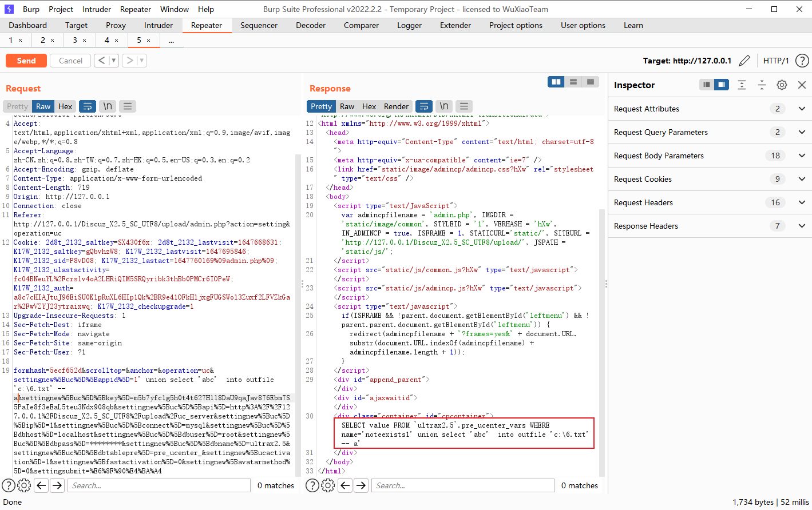812x510 pixels.
Task: Open the Intruder menu in menu bar
Action: tap(97, 9)
